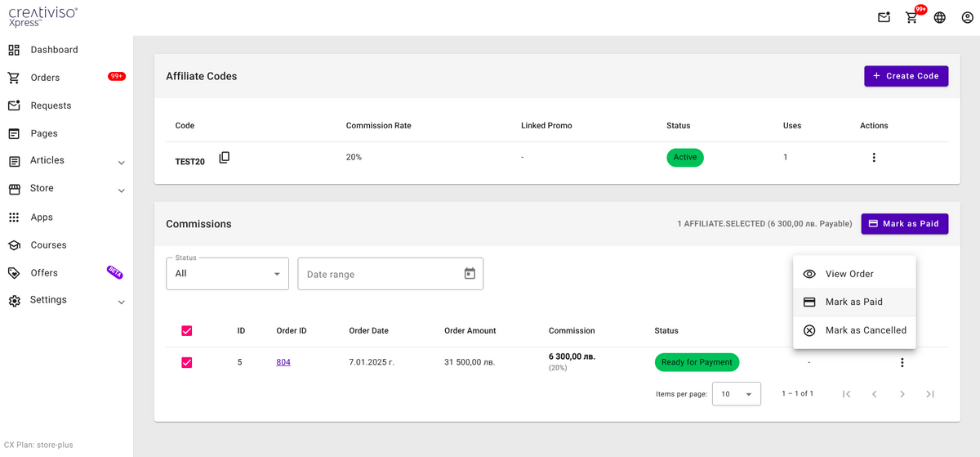The image size is (980, 457).
Task: Choose View Order from the context menu
Action: 854,274
